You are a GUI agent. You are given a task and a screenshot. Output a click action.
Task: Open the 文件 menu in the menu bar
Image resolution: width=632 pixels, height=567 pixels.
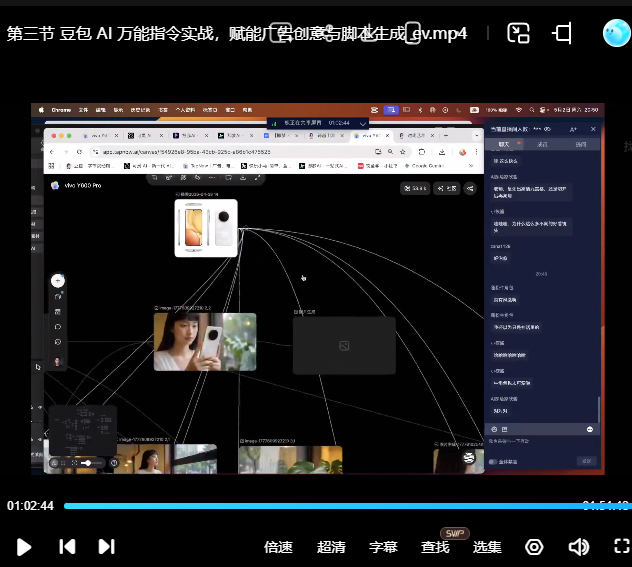tap(83, 110)
